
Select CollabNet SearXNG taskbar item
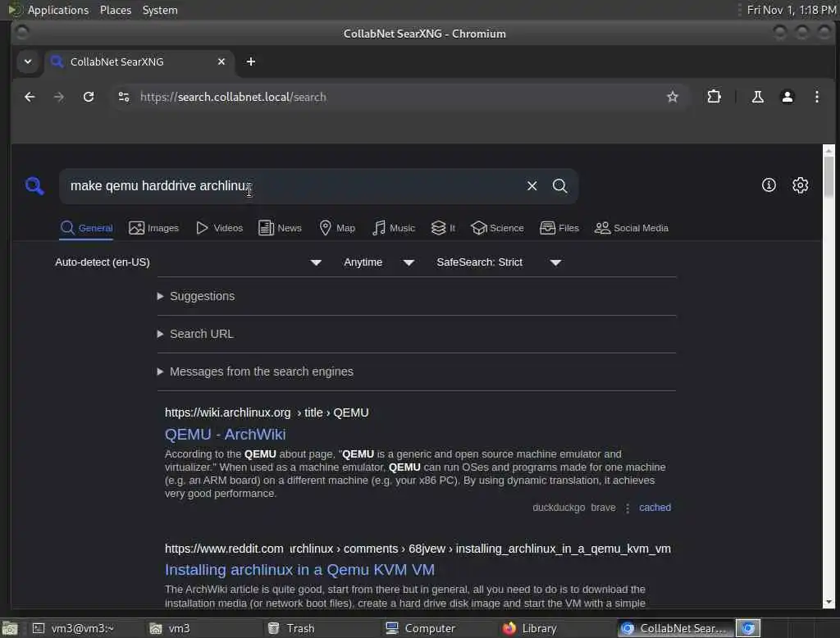coord(675,628)
